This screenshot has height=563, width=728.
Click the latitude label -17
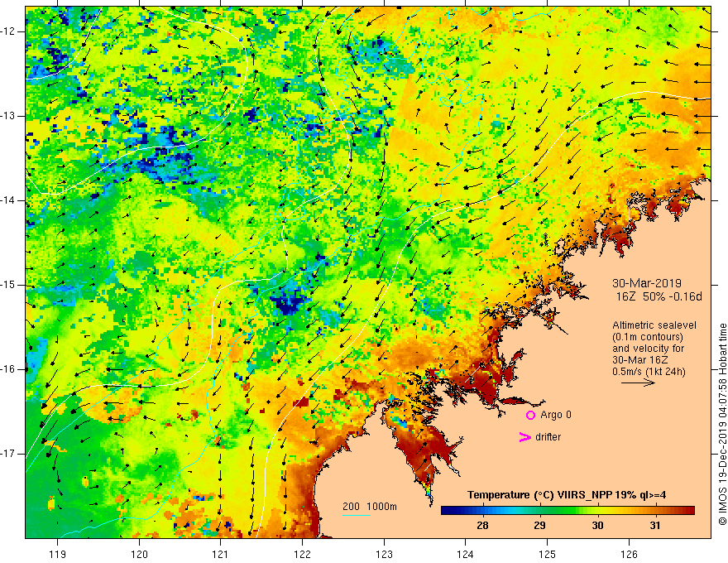[8, 454]
